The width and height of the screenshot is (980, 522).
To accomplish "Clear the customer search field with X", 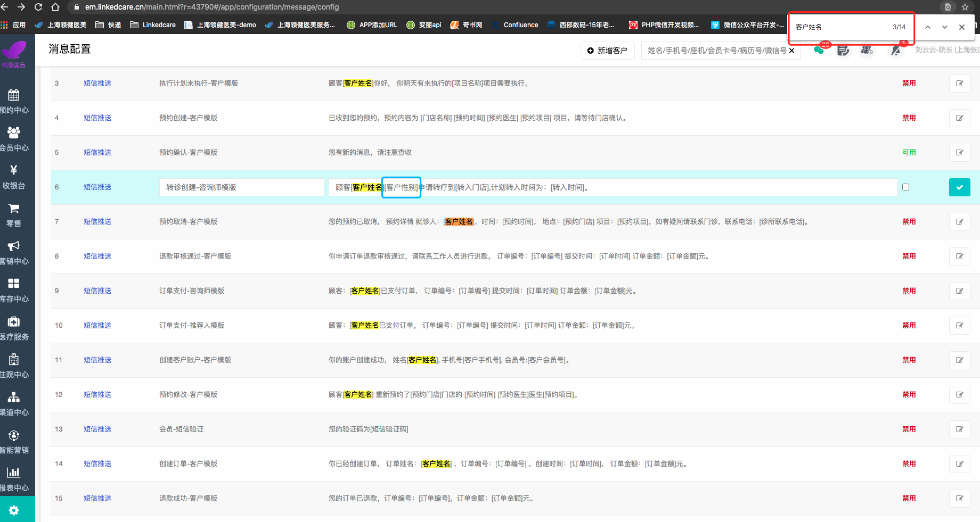I will 792,51.
